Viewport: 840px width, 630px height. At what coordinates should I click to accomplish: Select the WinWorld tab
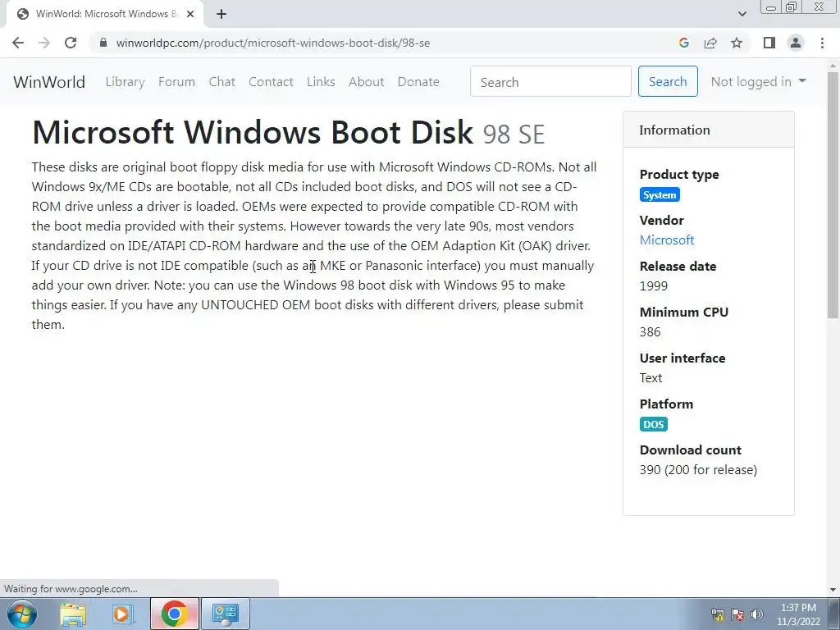(104, 14)
